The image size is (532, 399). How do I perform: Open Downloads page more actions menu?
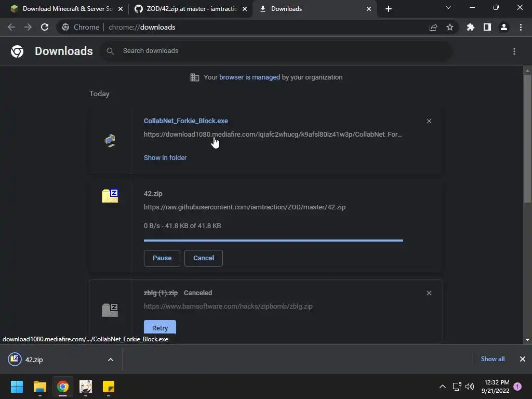[x=514, y=51]
